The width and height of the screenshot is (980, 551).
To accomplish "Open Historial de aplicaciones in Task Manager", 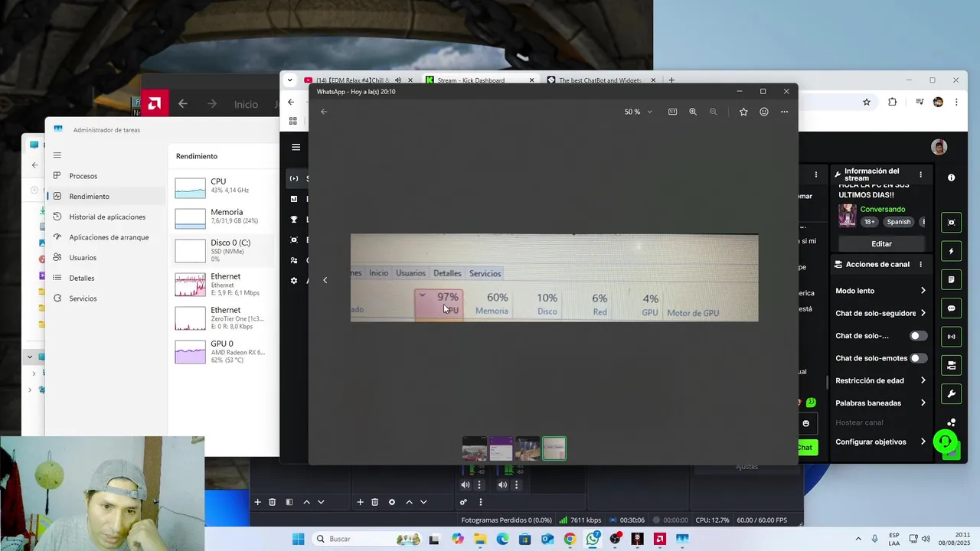I will pos(106,217).
